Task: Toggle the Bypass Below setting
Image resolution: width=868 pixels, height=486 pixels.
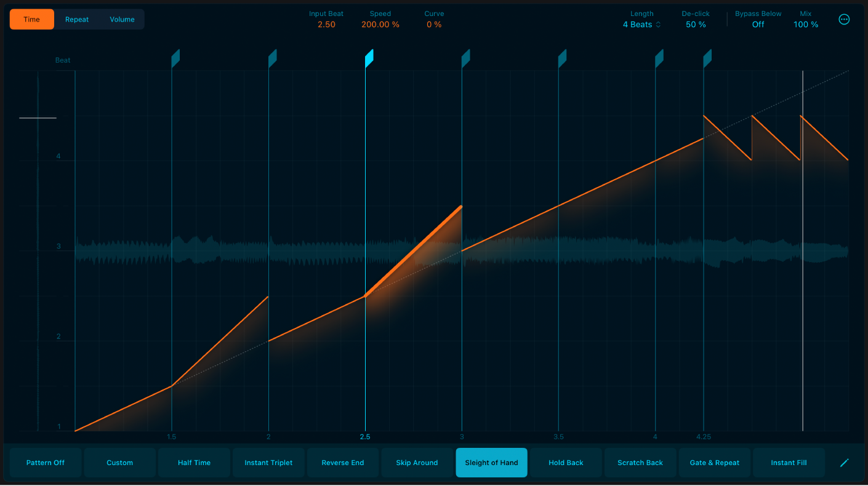Action: tap(758, 25)
